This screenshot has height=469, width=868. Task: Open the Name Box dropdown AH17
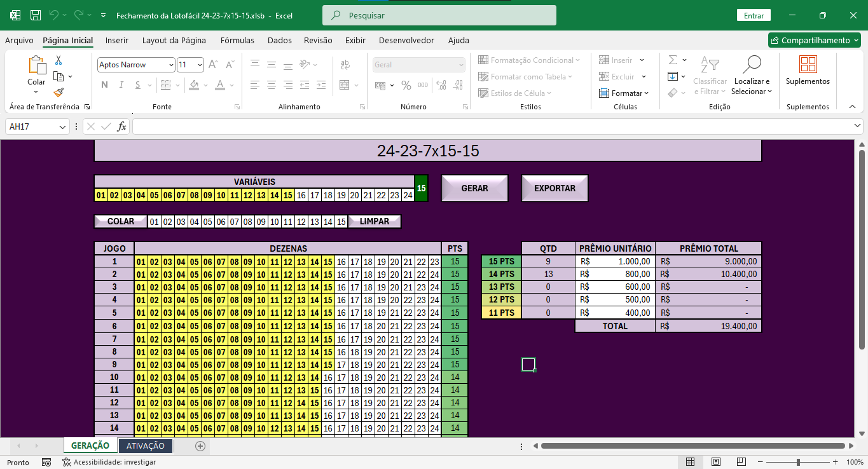tap(62, 127)
